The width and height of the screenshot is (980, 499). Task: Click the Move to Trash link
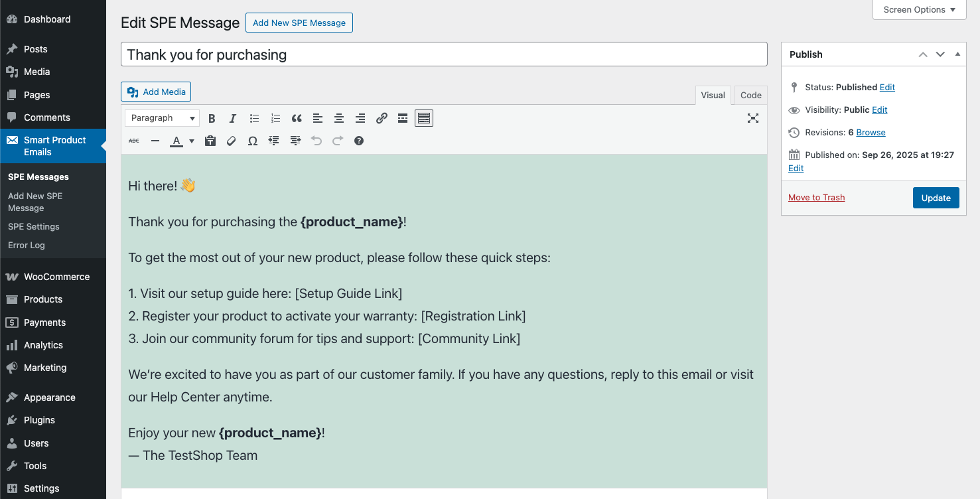point(816,197)
